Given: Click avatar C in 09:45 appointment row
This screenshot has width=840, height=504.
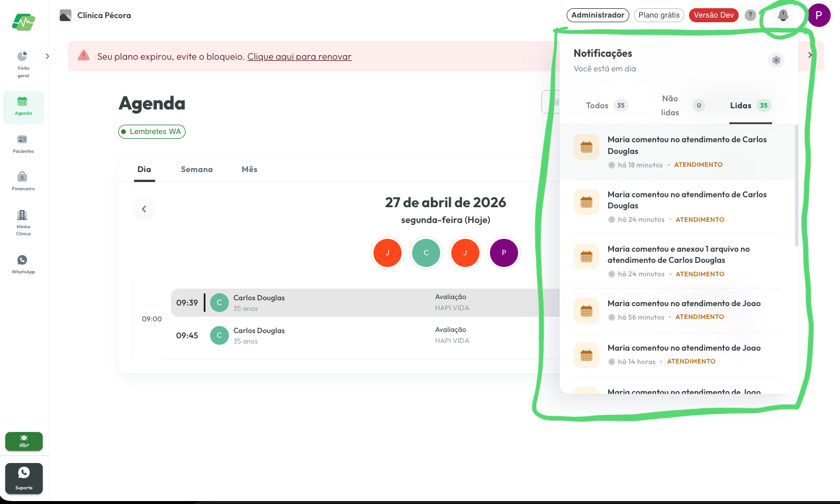Looking at the screenshot, I should pos(220,335).
